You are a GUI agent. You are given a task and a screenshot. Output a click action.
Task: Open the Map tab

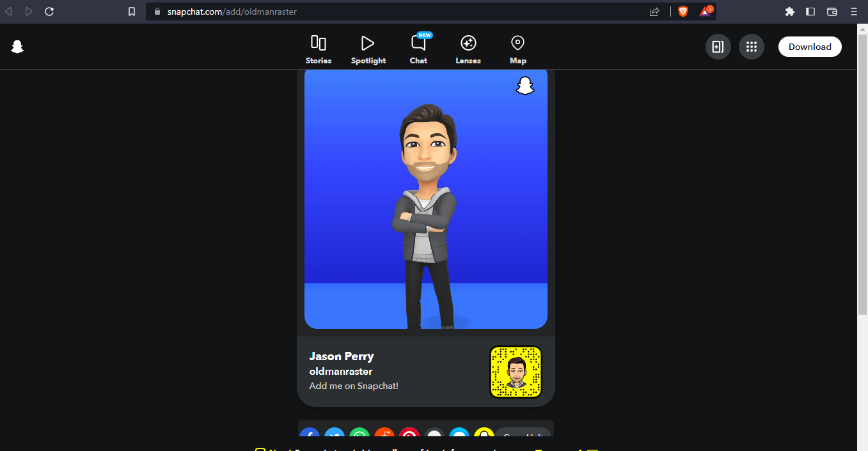click(x=518, y=50)
